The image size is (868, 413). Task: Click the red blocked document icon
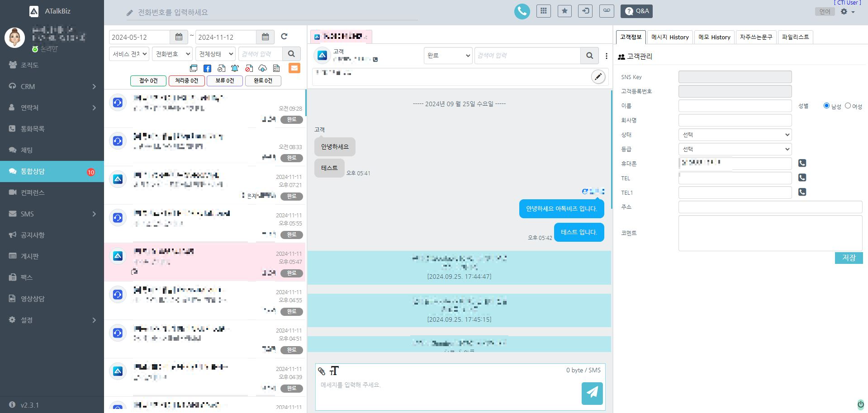point(249,68)
